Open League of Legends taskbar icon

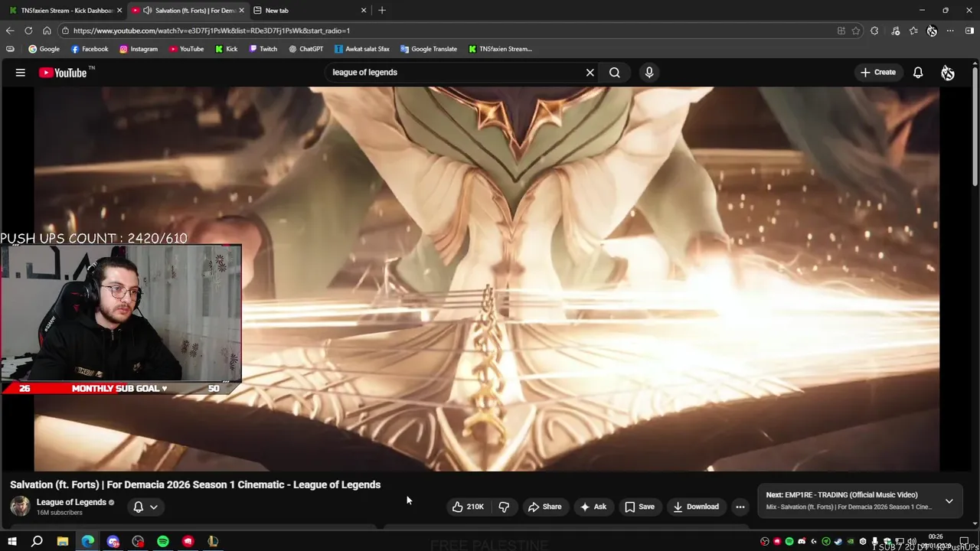(213, 542)
